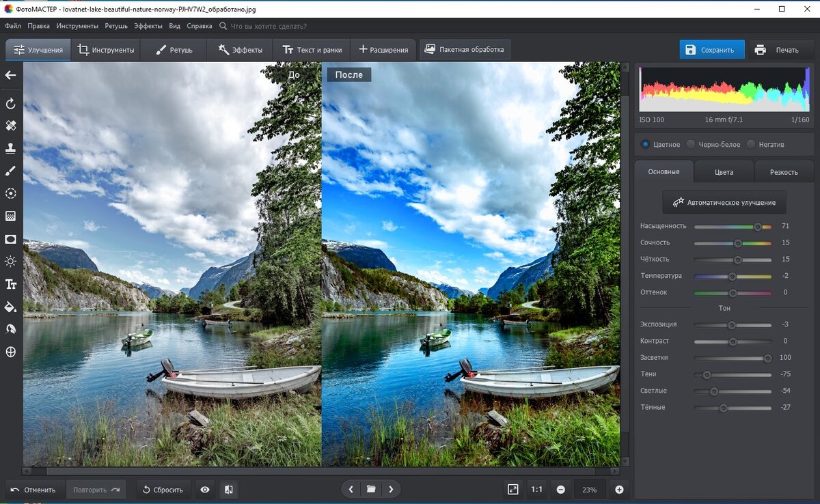820x504 pixels.
Task: Open the Цвета settings tab
Action: [724, 172]
